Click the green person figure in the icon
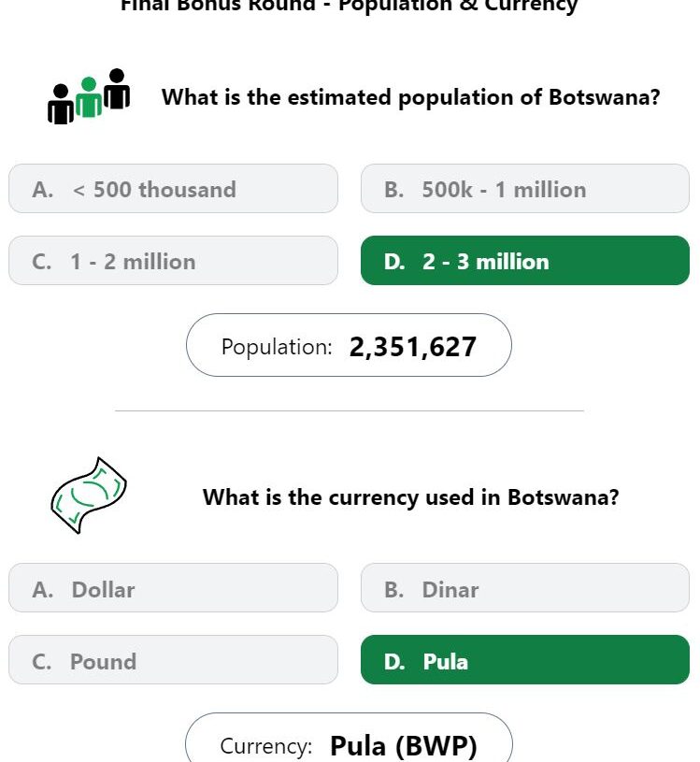This screenshot has width=700, height=762. point(89,97)
